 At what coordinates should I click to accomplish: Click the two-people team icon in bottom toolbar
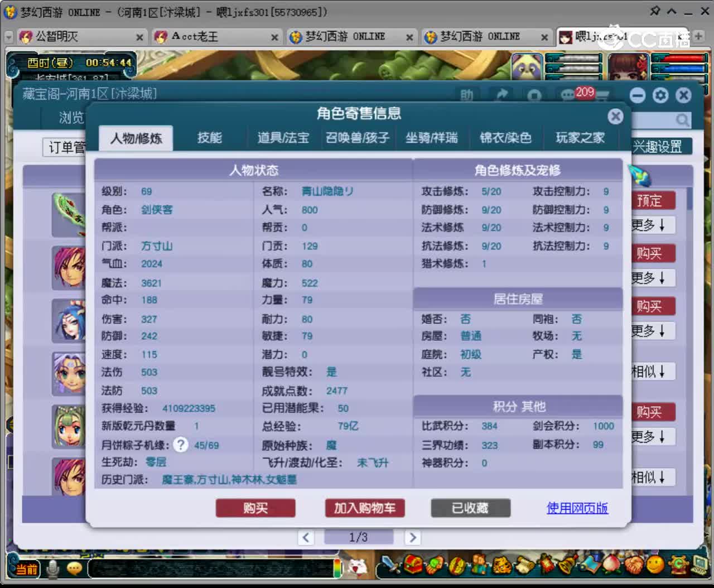pos(479,565)
